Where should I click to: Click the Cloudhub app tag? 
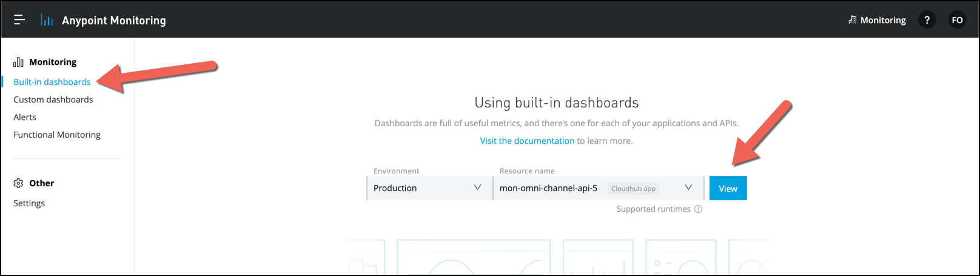coord(633,189)
